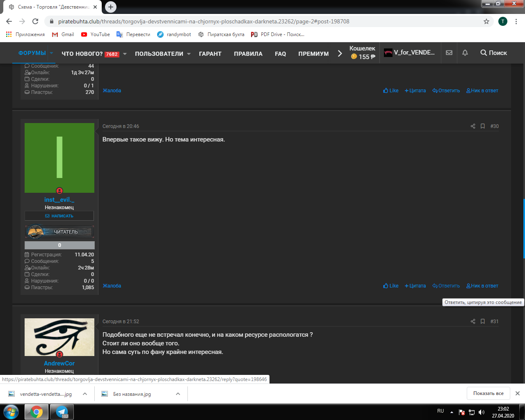This screenshot has width=525, height=420.
Task: Open the AndrewCor Eye of Horus avatar
Action: click(59, 337)
